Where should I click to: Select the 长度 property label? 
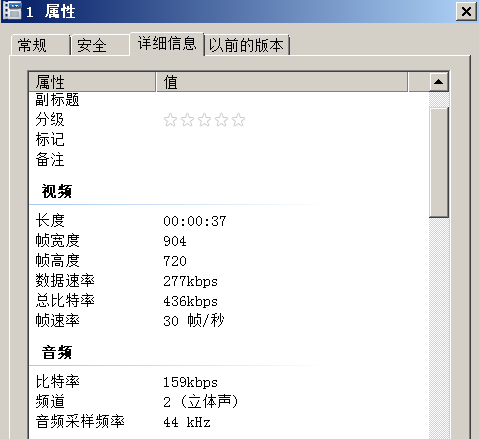tap(50, 220)
